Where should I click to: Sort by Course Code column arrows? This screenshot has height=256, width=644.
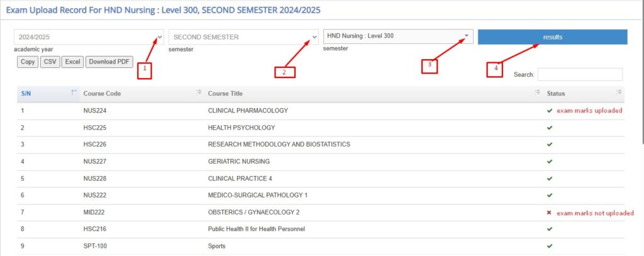(199, 93)
